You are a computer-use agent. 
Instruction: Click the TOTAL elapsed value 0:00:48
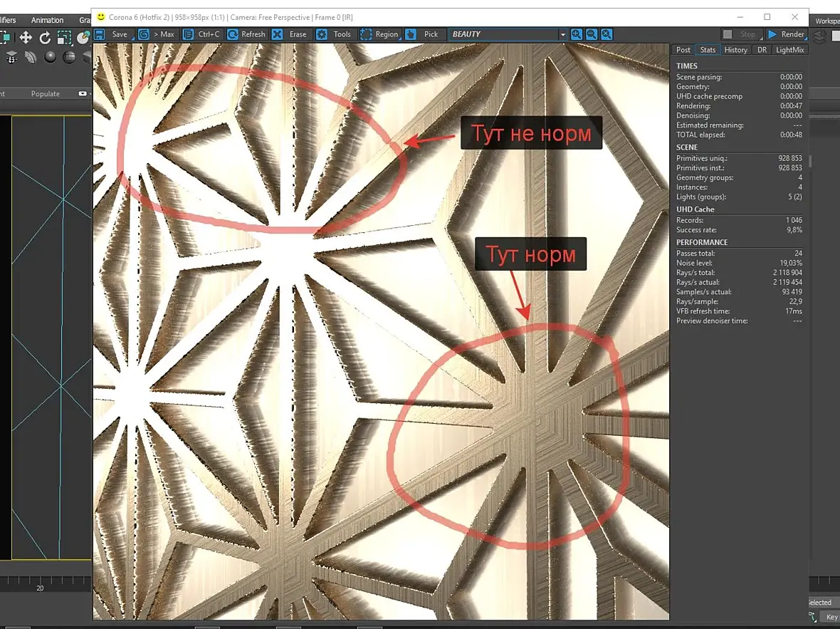point(791,135)
